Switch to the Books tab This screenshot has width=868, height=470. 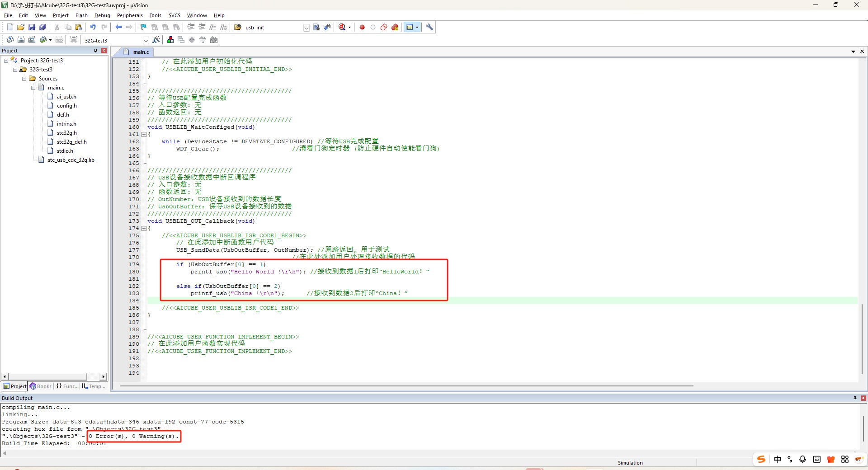(41, 386)
